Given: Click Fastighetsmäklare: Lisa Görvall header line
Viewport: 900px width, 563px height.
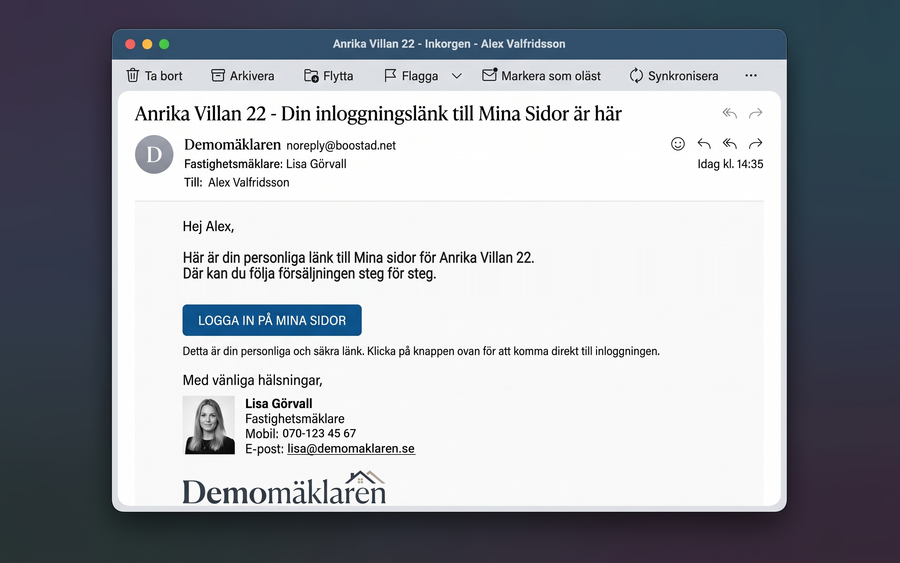Looking at the screenshot, I should 265,164.
